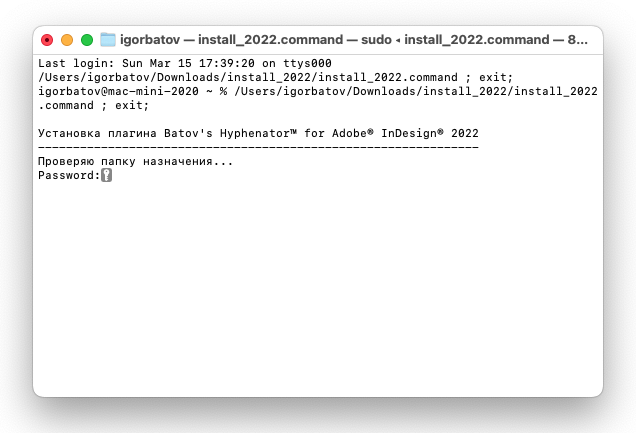636x433 pixels.
Task: Click the window title text igorbatov
Action: (x=150, y=40)
